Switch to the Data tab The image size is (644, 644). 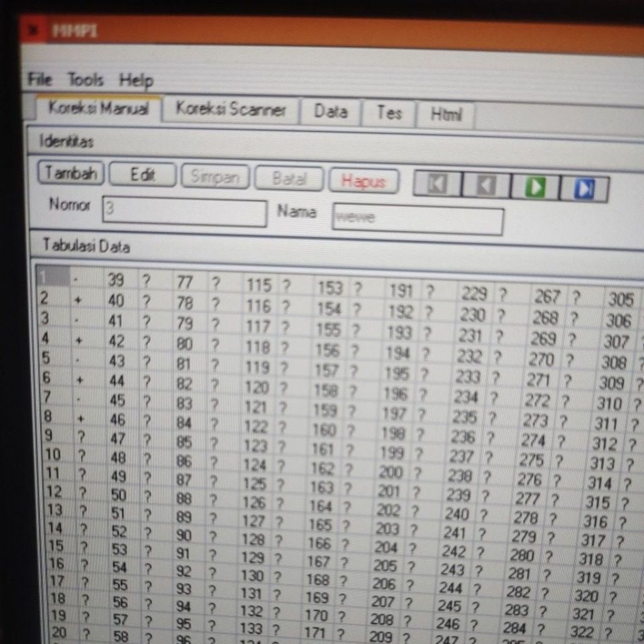coord(330,112)
